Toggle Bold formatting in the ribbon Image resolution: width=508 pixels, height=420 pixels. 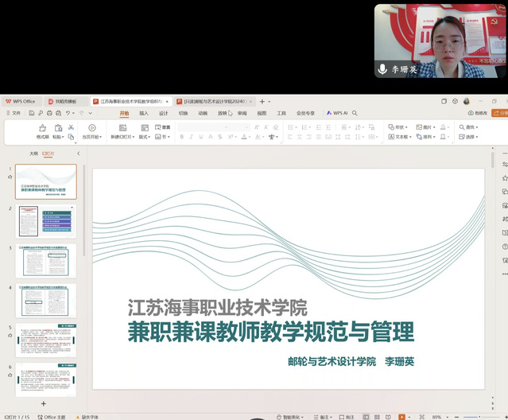point(181,137)
